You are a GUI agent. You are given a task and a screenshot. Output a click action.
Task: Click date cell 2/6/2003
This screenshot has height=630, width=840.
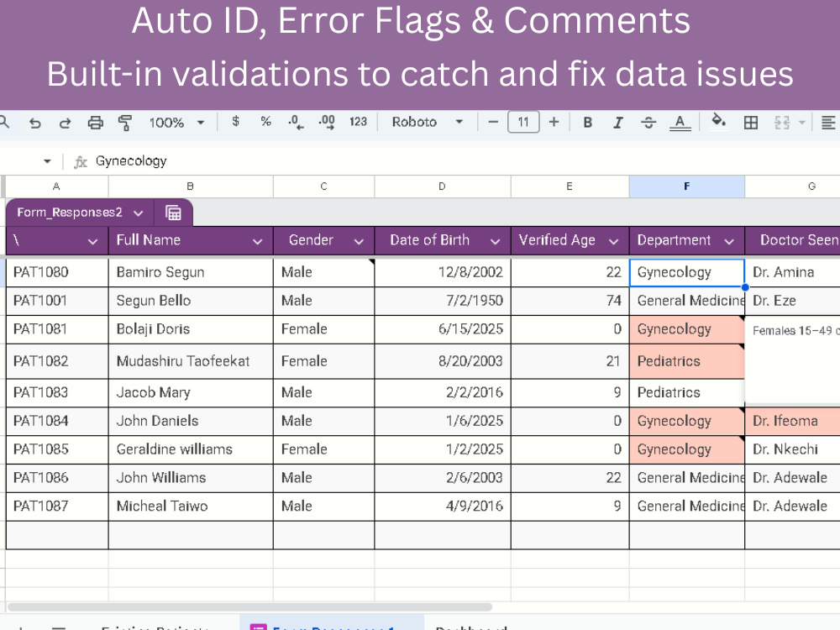pos(443,478)
